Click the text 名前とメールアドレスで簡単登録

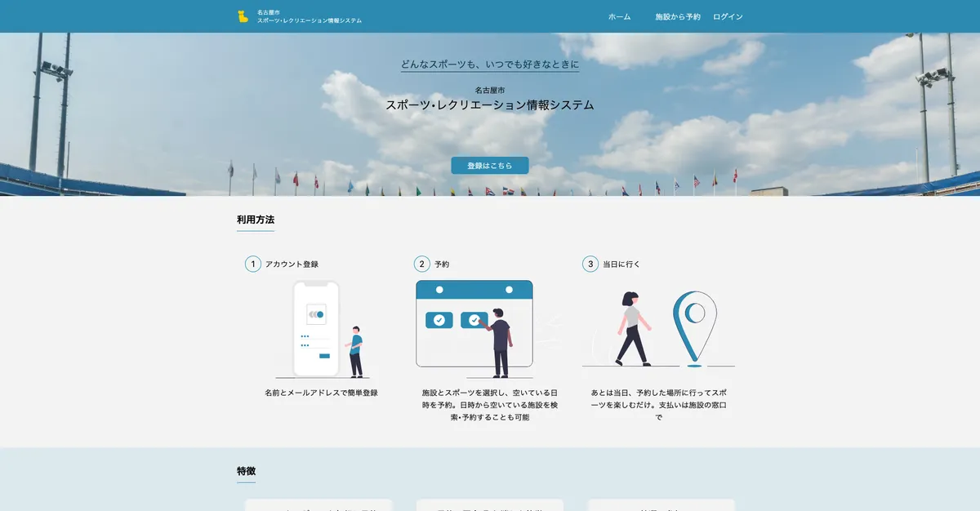(321, 393)
